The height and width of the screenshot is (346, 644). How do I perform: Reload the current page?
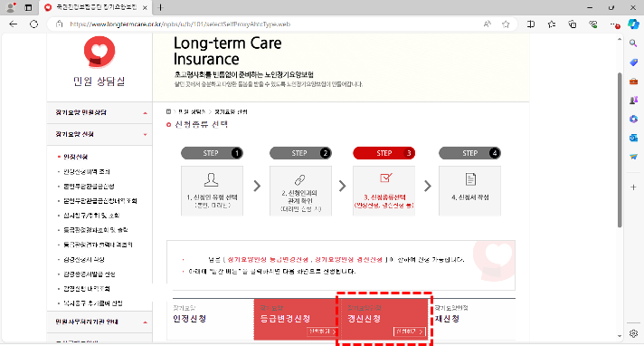(34, 24)
